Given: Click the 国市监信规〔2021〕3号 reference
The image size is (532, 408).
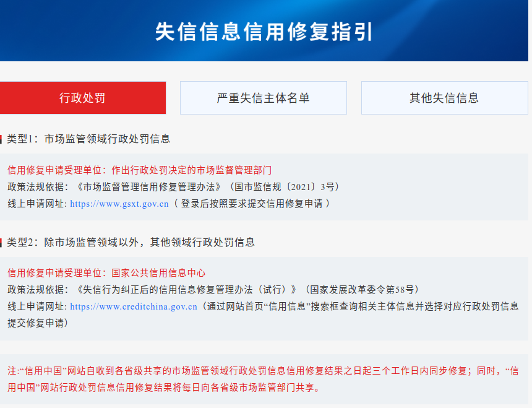Looking at the screenshot, I should coord(284,187).
